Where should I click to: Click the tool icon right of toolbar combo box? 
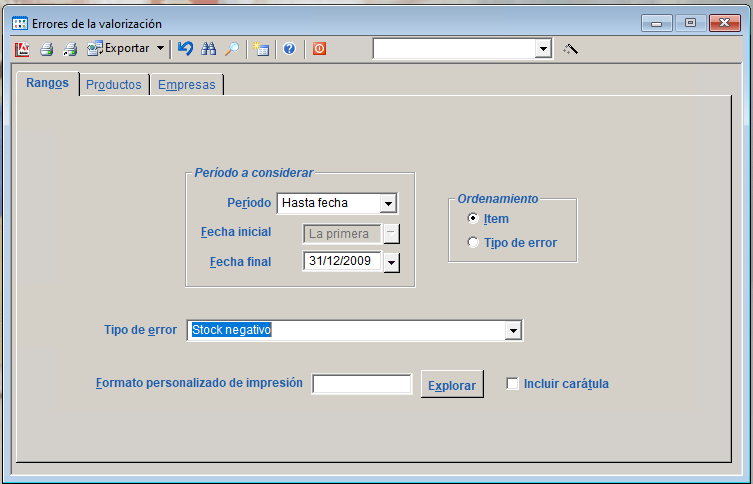(571, 48)
